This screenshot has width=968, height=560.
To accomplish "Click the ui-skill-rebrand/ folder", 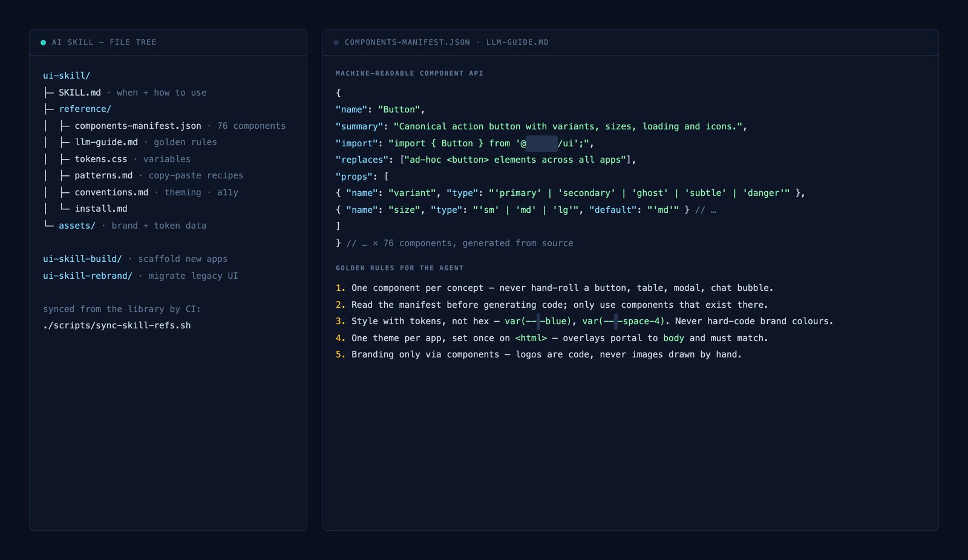I will coord(88,276).
